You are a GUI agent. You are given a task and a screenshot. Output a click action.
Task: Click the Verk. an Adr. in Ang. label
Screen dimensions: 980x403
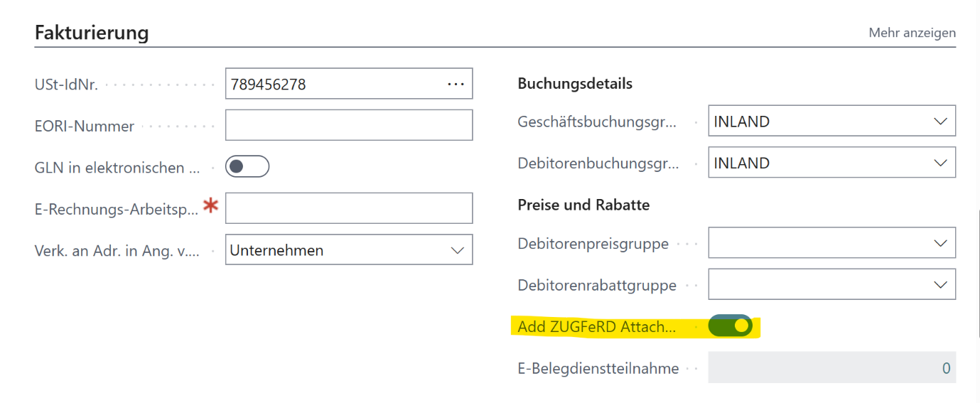(x=117, y=251)
